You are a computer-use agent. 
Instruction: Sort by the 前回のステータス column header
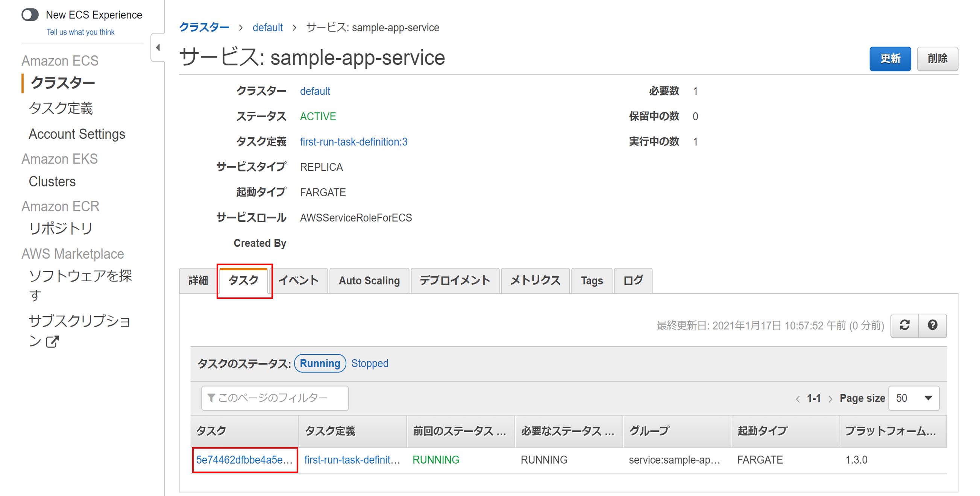461,431
